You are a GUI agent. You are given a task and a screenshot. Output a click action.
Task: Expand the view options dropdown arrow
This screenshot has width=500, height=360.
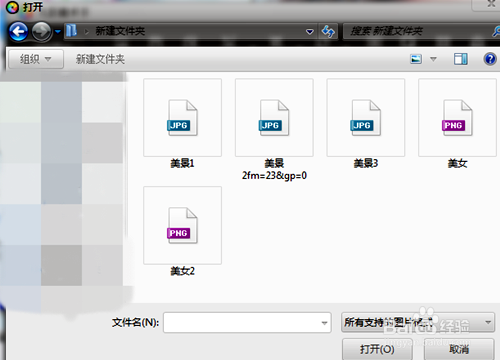click(433, 59)
